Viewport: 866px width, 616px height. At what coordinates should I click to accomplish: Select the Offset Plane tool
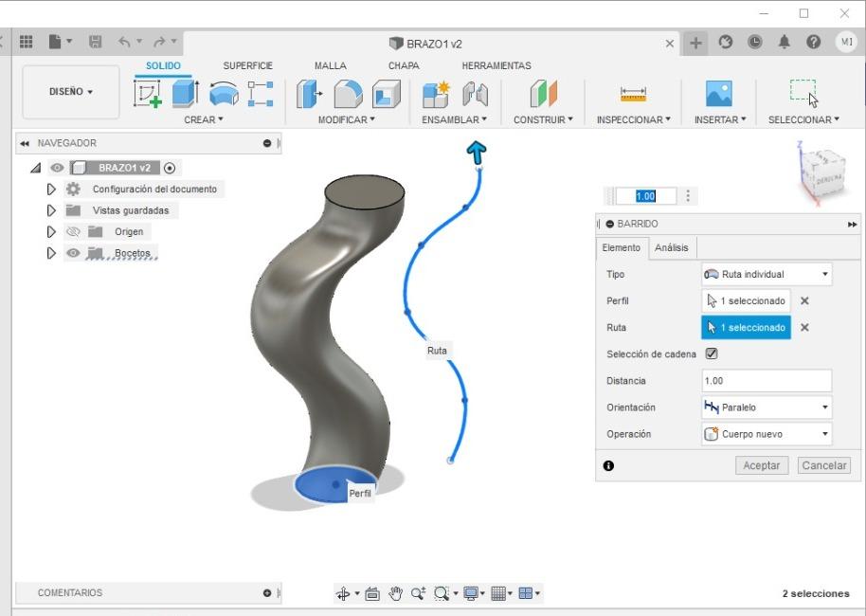point(544,94)
